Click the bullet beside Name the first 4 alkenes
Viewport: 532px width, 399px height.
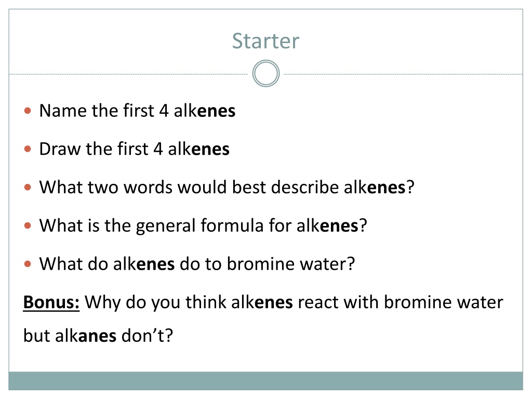tap(28, 111)
